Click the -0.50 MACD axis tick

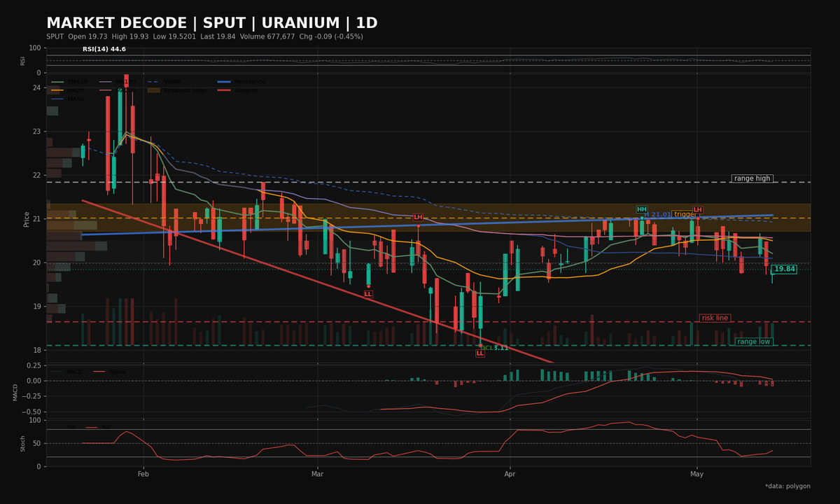tap(31, 412)
